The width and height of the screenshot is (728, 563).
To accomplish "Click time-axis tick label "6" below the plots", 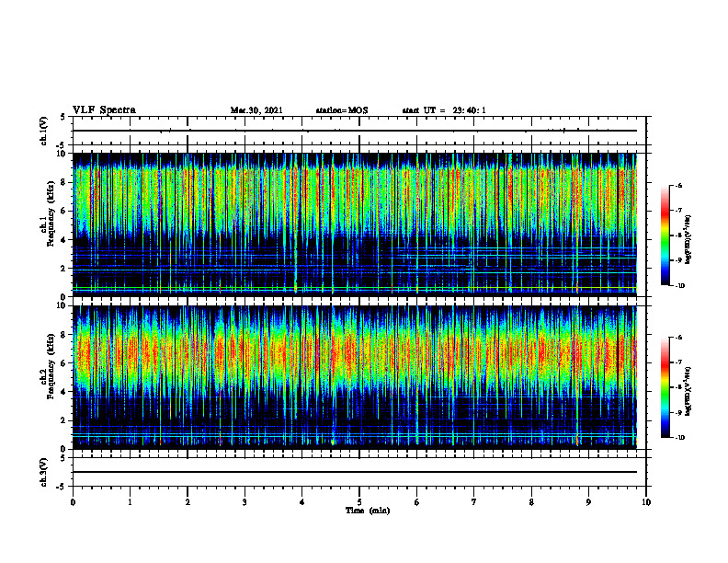I will (x=417, y=502).
